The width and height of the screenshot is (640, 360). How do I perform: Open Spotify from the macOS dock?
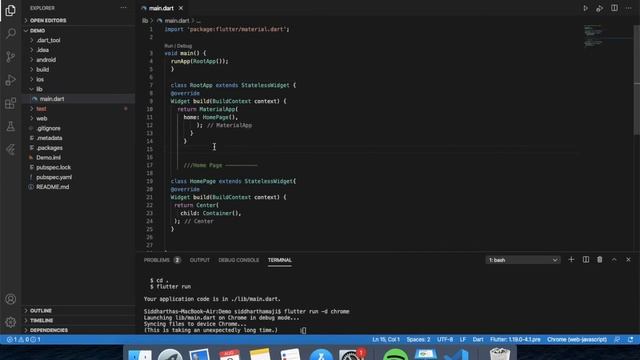(395, 354)
